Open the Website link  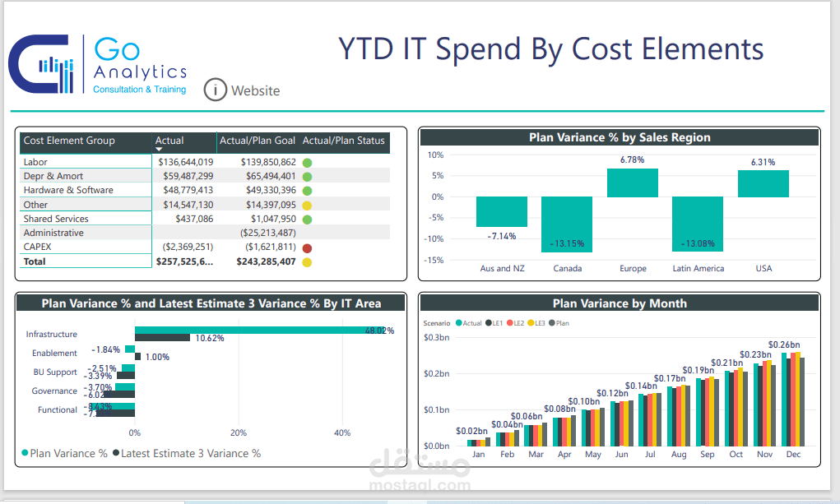tap(255, 90)
